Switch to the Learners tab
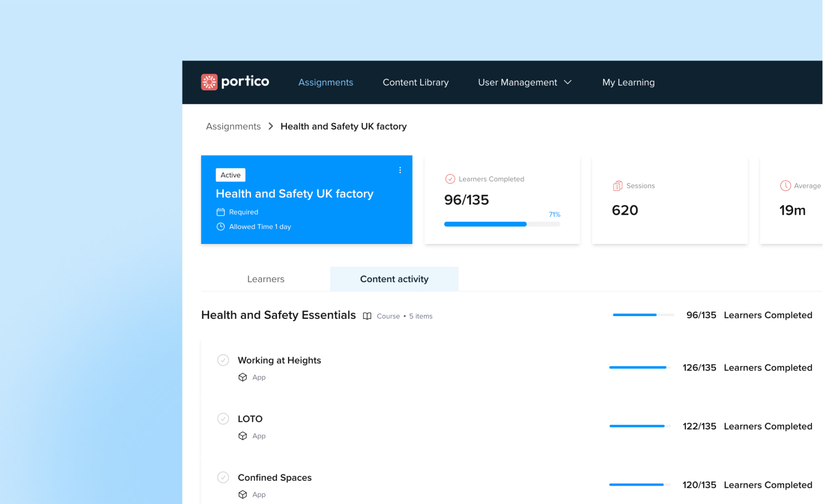 265,279
